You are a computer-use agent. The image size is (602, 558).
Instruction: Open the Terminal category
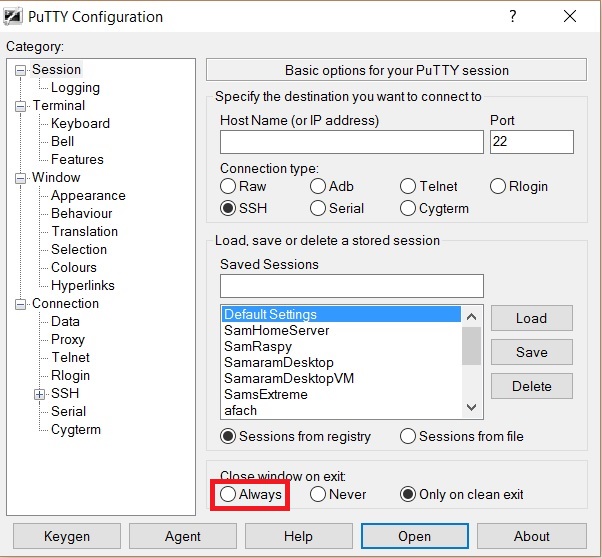[x=59, y=105]
